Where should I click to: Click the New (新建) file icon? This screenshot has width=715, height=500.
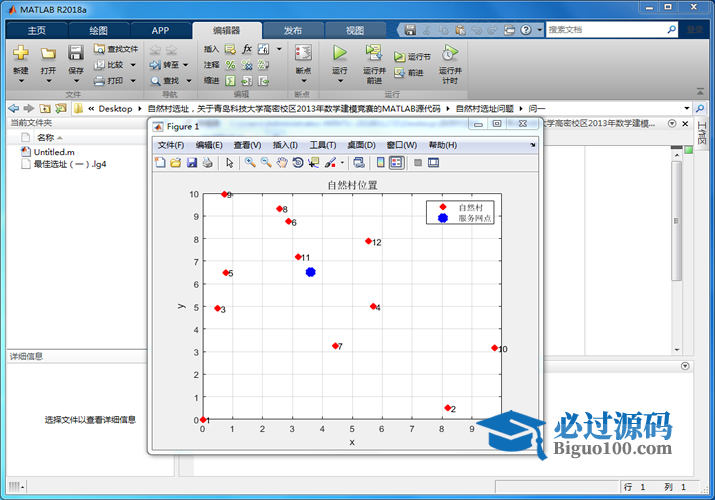coord(21,53)
